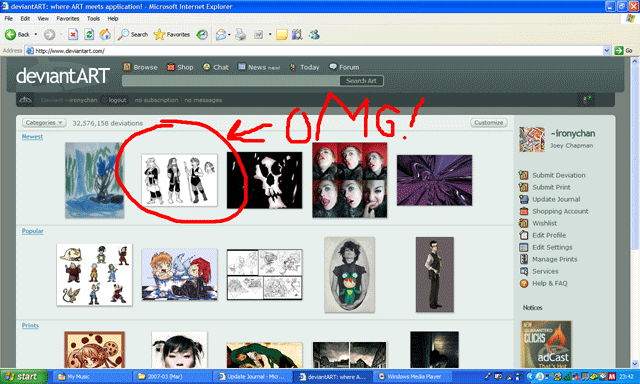Open the Back button history dropdown arrow
Image resolution: width=640 pixels, height=384 pixels.
tap(36, 35)
